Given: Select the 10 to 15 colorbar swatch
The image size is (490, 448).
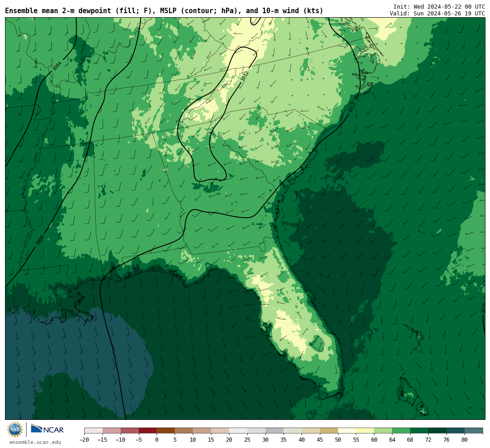Looking at the screenshot, I should pyautogui.click(x=202, y=431).
